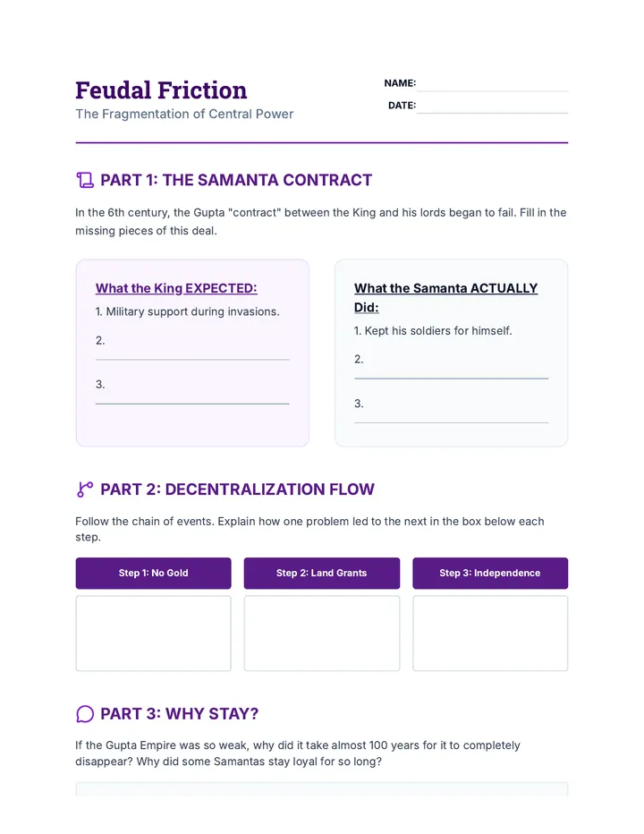The image size is (644, 834).
Task: Click the branch icon beside Part 2 heading
Action: click(85, 489)
